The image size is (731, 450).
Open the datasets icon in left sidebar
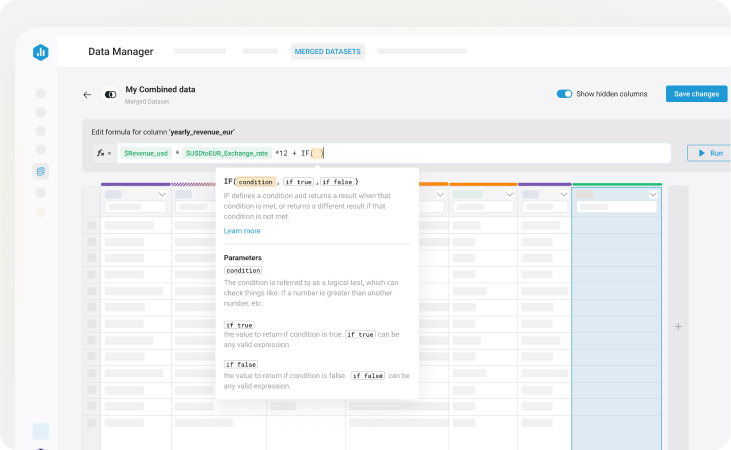pos(40,171)
